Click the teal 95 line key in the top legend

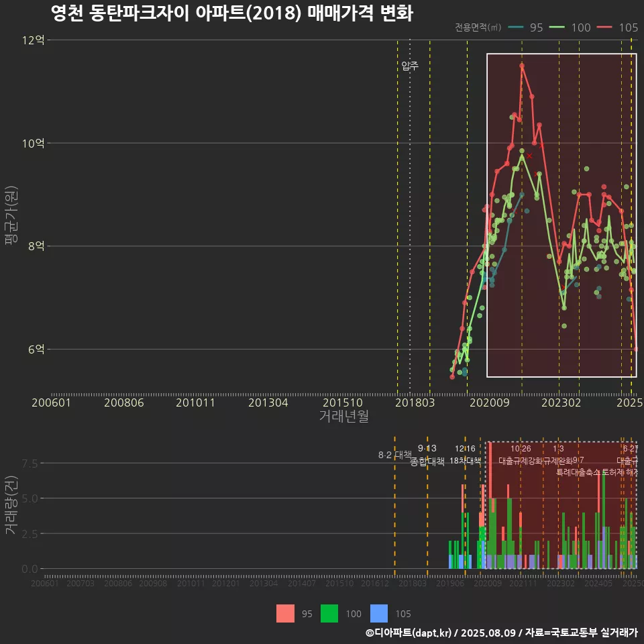click(516, 28)
